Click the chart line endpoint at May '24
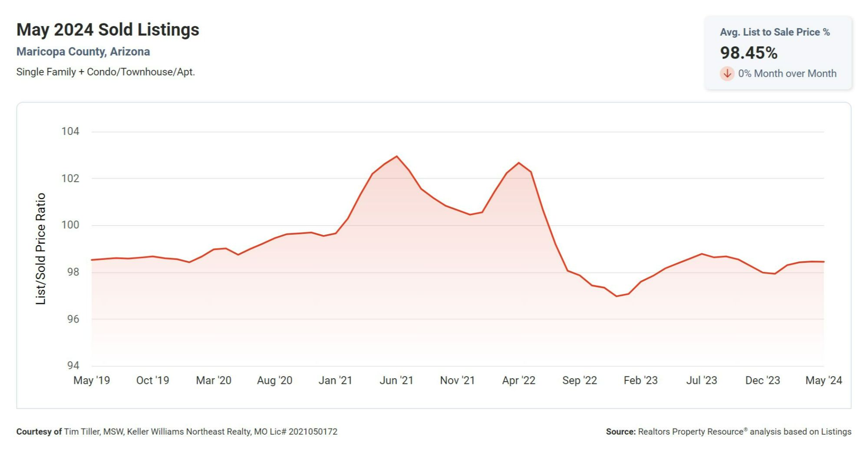This screenshot has width=868, height=455. click(823, 262)
